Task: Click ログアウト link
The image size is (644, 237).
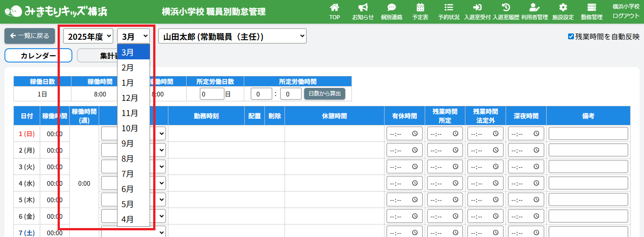Action: [626, 16]
